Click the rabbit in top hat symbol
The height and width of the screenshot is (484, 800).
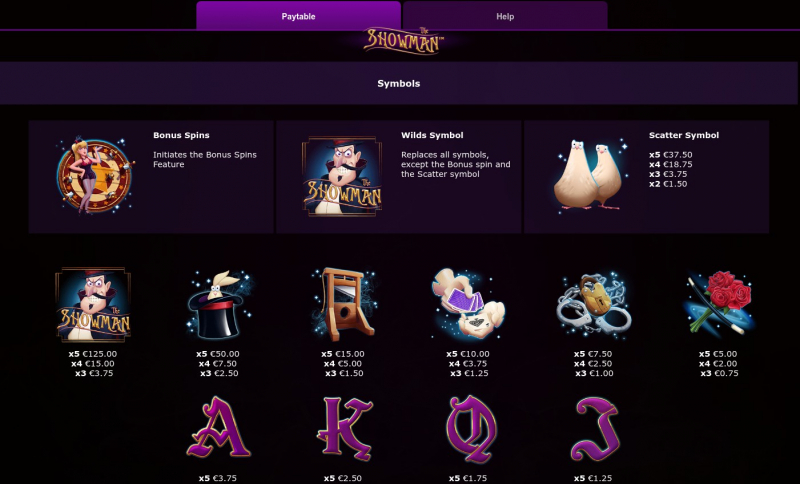(x=219, y=305)
